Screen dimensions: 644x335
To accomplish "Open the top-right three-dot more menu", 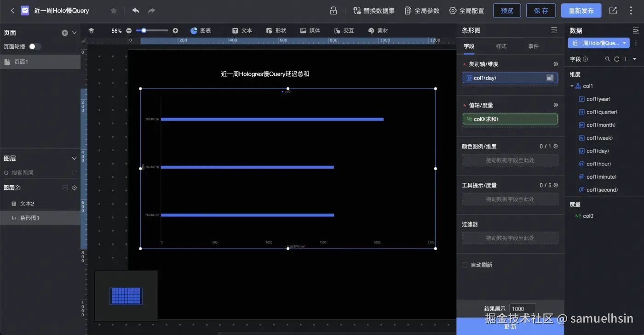I will coord(631,11).
